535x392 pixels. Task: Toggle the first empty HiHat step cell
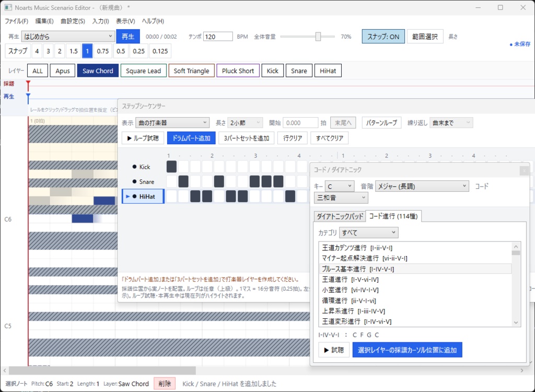[171, 197]
